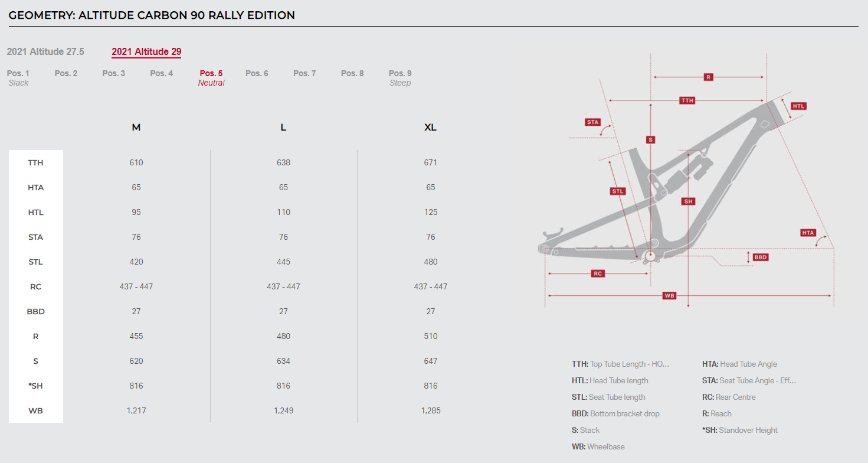Click the red R reach tag on diagram
Viewport: 868px width, 463px height.
pyautogui.click(x=708, y=77)
